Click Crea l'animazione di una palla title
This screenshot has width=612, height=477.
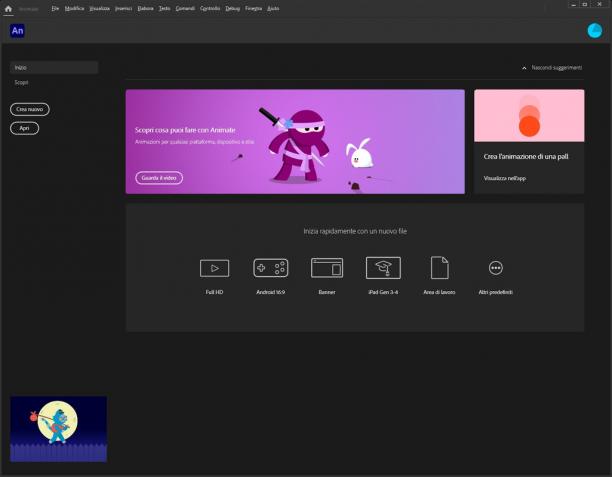tap(526, 157)
